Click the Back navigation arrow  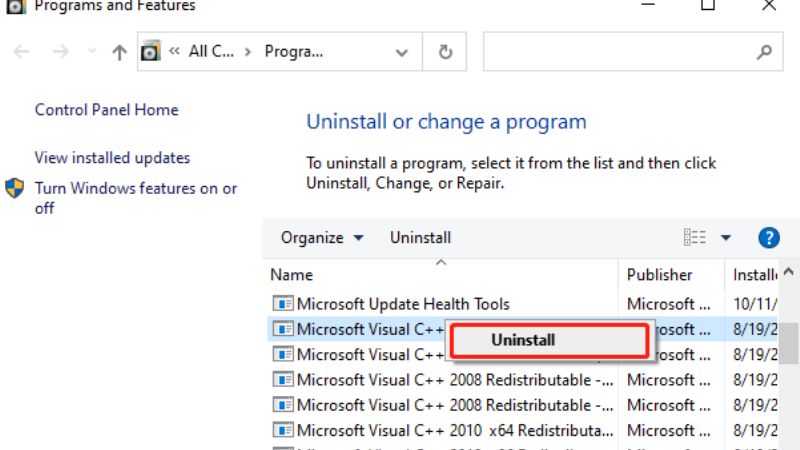click(x=21, y=52)
